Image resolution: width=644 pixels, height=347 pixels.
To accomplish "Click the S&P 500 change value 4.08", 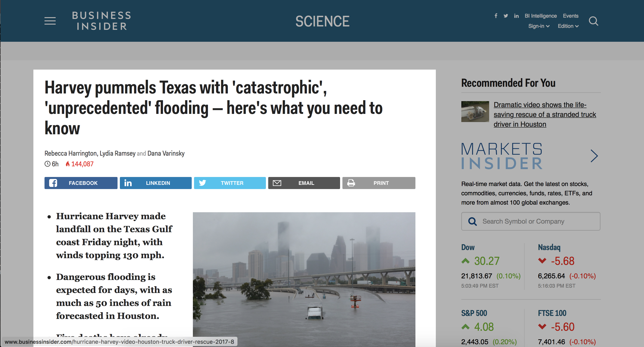I will click(x=484, y=327).
